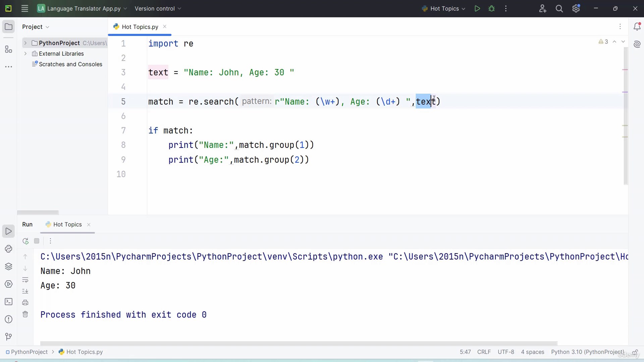Close the Hot Topics.py editor tab
This screenshot has width=644, height=362.
coord(165,26)
